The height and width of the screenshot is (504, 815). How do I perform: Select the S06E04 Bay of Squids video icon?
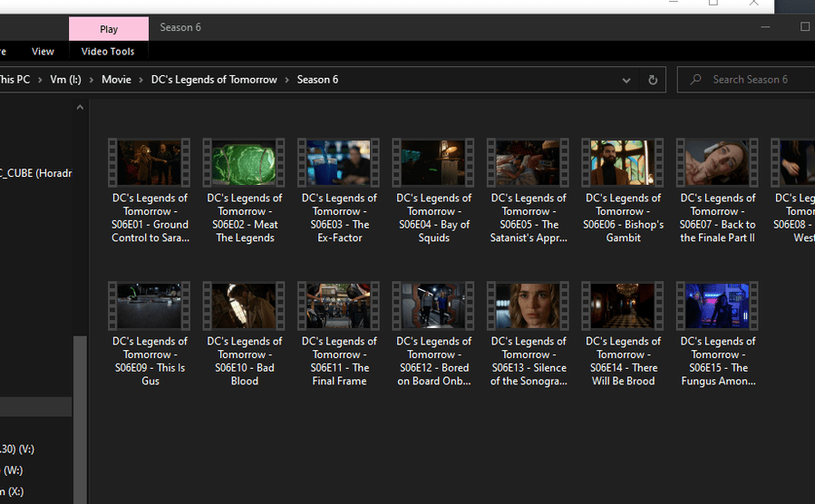tap(433, 162)
